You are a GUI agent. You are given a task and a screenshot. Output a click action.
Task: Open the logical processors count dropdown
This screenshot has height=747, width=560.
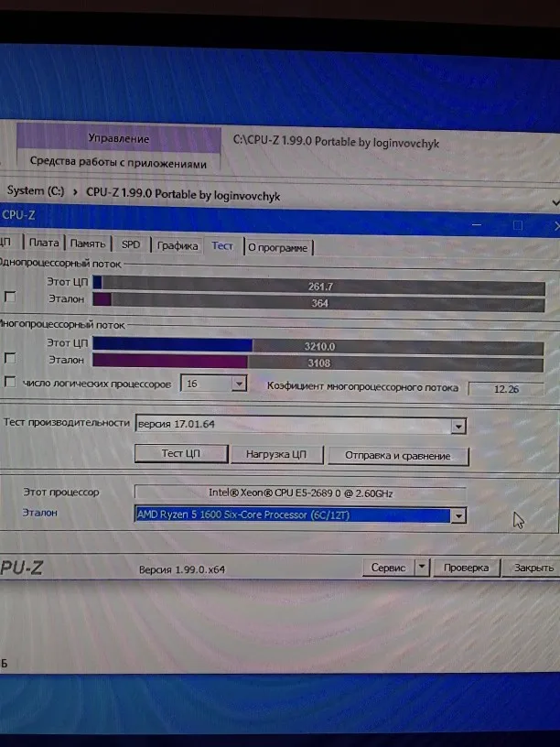(239, 384)
